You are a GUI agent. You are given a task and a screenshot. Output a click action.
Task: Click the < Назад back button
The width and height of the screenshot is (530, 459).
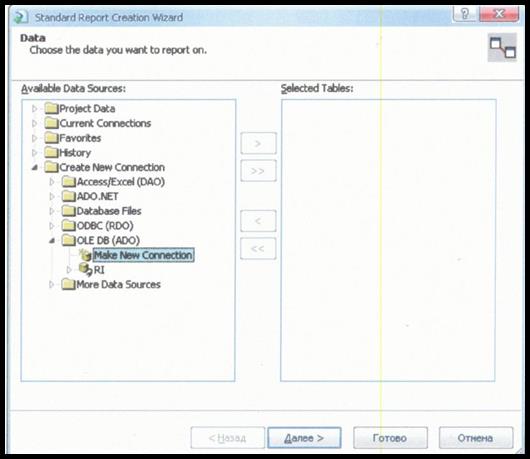227,438
